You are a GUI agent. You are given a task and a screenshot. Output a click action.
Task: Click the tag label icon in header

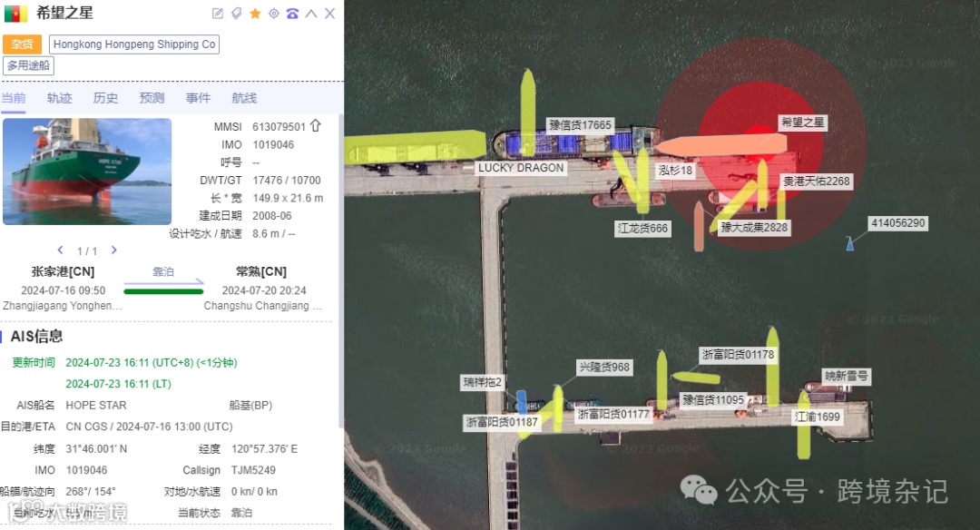point(236,13)
